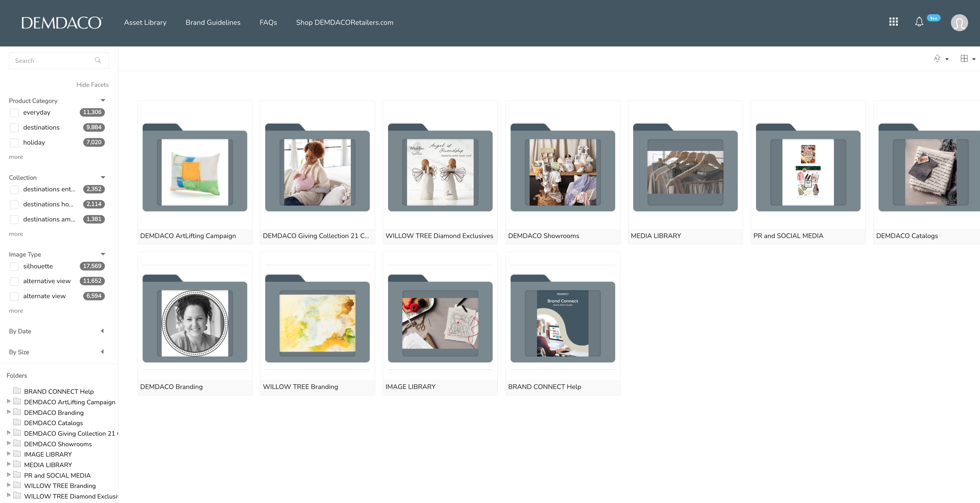Image resolution: width=980 pixels, height=503 pixels.
Task: Open the DEMDACO Branding folder card
Action: 195,323
